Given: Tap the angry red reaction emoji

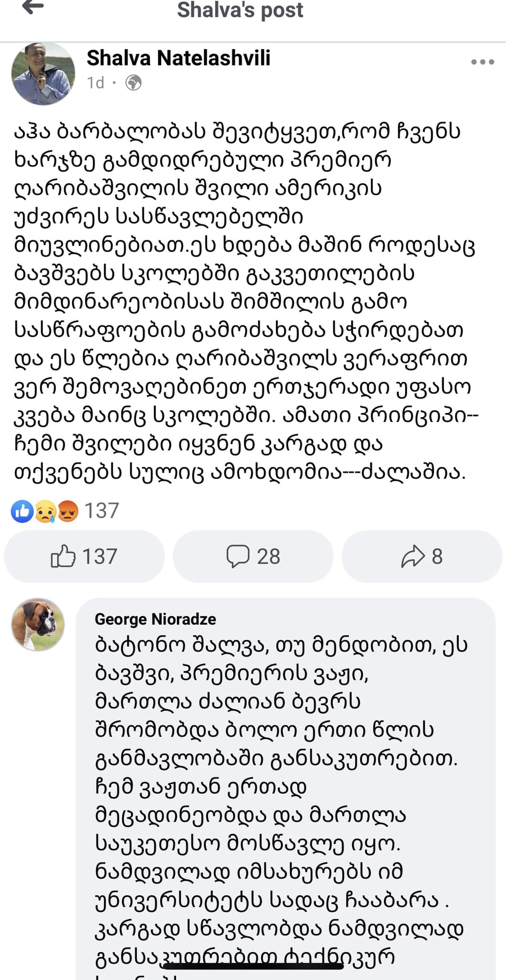Looking at the screenshot, I should pos(67,512).
